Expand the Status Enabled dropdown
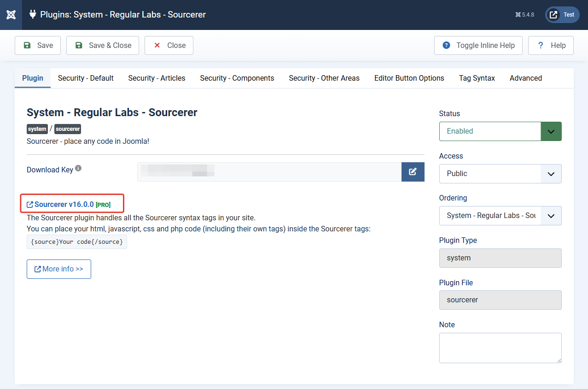The height and width of the screenshot is (389, 588). point(500,131)
